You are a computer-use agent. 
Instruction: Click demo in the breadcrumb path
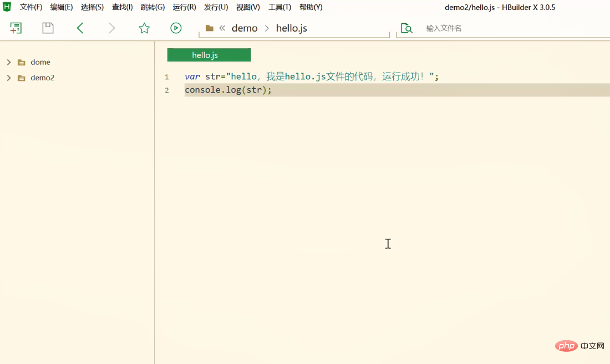[x=245, y=28]
